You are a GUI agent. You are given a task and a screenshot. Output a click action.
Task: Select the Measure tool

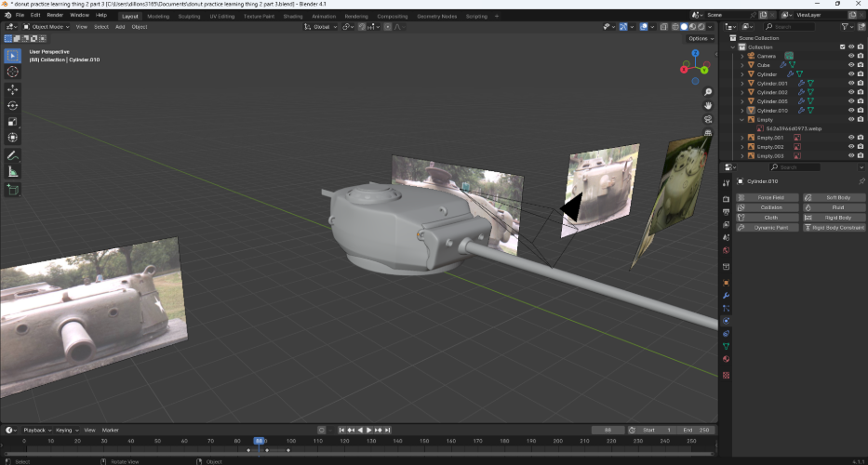(13, 172)
